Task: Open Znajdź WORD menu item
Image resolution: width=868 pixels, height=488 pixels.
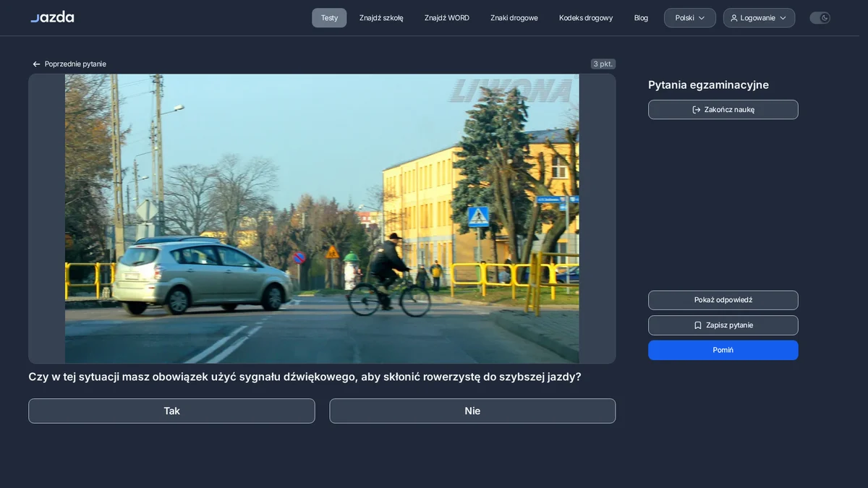Action: pyautogui.click(x=447, y=18)
